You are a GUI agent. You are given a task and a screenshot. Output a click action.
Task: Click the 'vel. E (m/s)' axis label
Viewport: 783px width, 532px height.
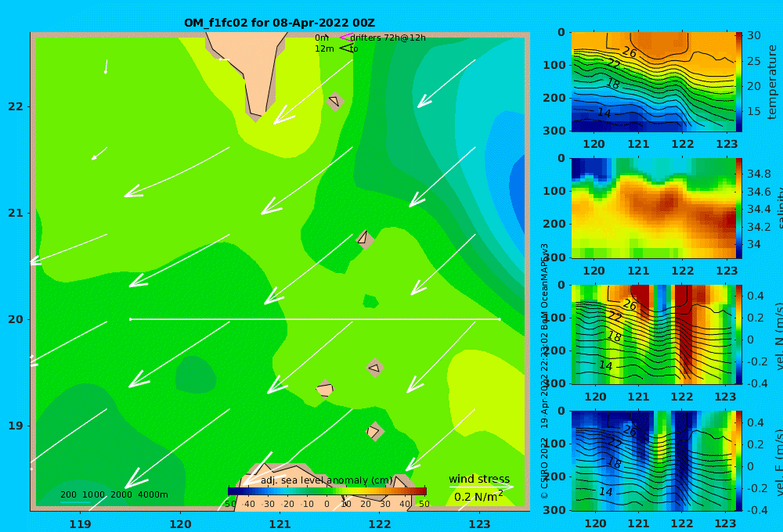(778, 462)
